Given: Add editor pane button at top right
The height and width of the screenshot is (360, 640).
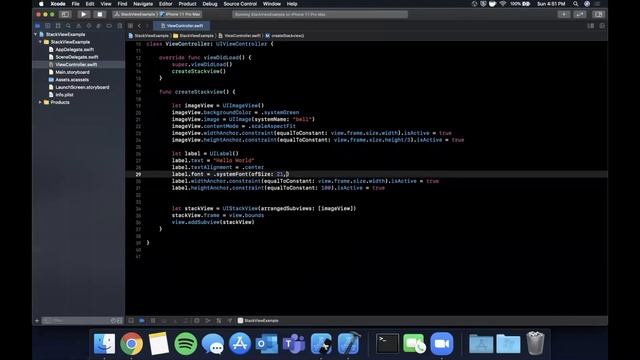Looking at the screenshot, I should [x=602, y=26].
